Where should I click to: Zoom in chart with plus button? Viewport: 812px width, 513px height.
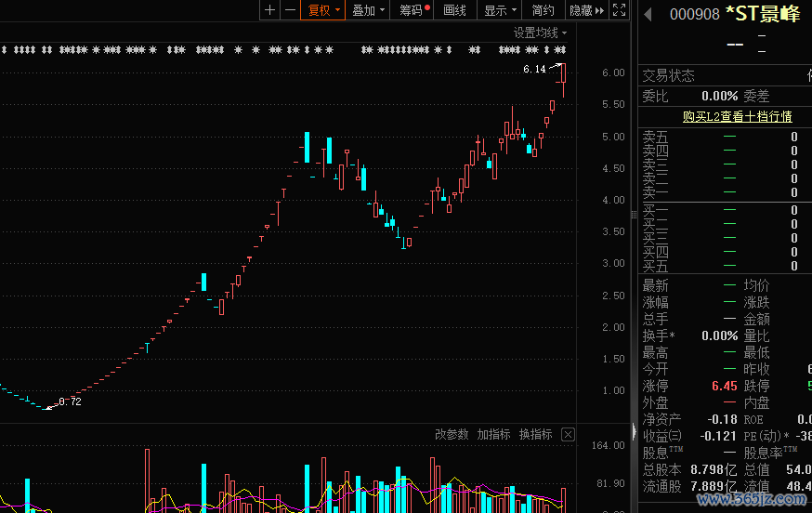[x=269, y=10]
